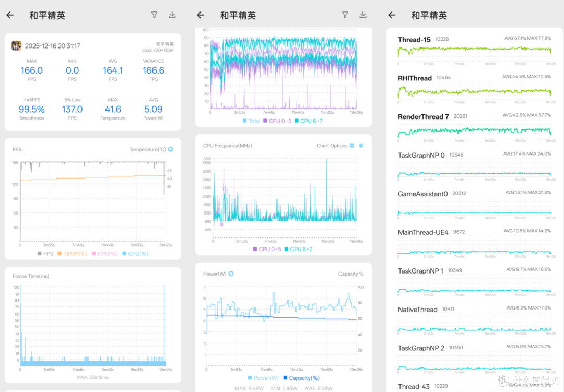
Task: Toggle CPU 6~7 in the CPU Frequency legend
Action: coord(299,249)
